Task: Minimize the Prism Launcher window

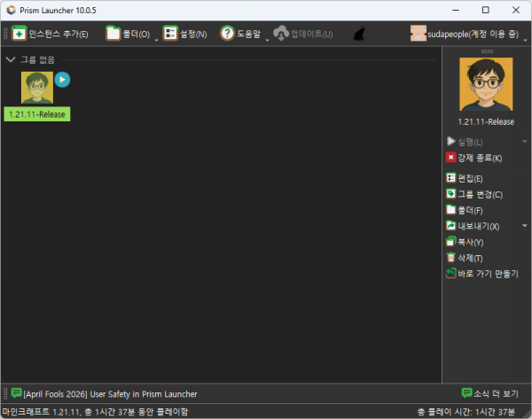Action: click(x=456, y=10)
